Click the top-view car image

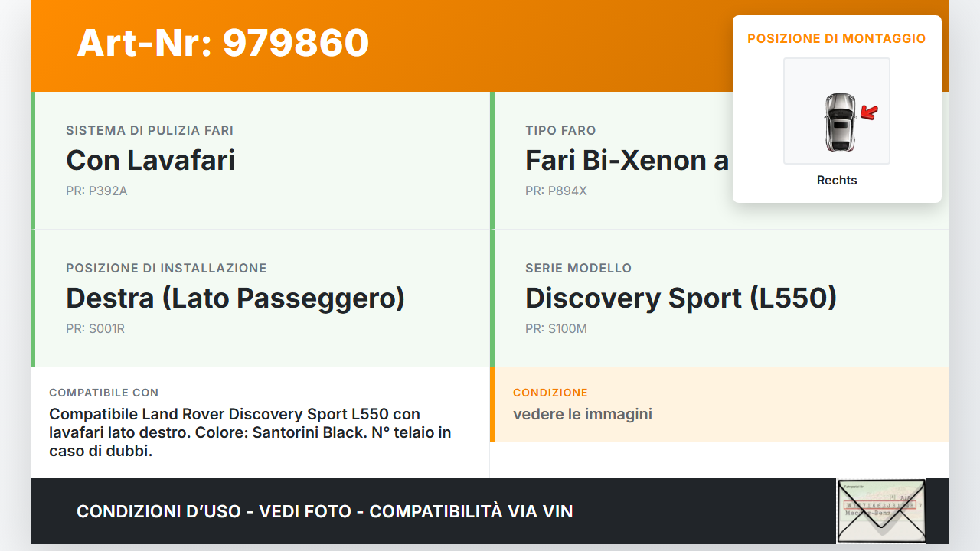pyautogui.click(x=839, y=121)
